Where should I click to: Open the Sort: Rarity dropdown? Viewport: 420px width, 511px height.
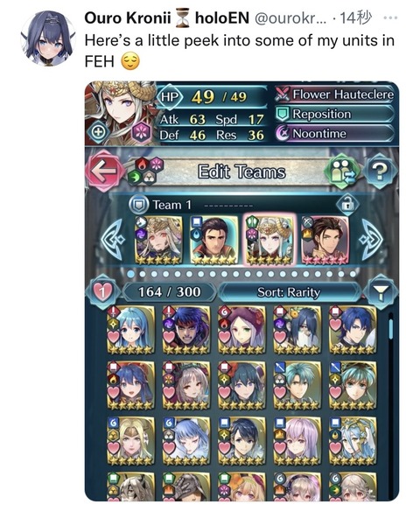click(x=289, y=292)
